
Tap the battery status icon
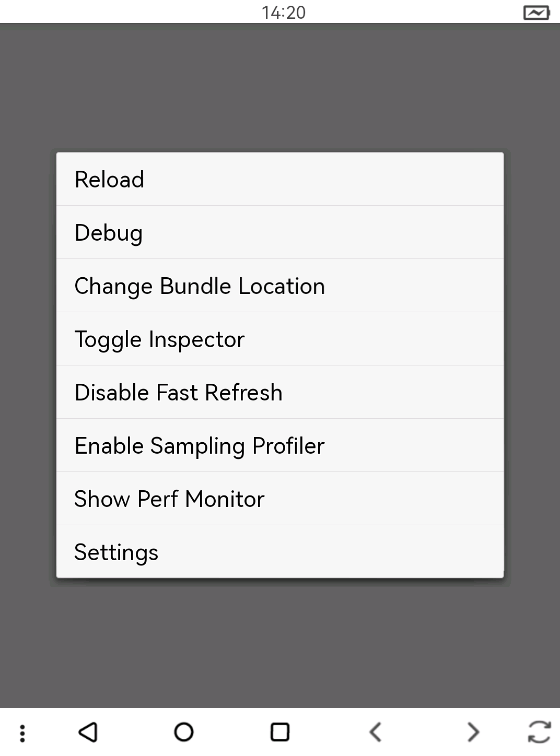pyautogui.click(x=536, y=12)
